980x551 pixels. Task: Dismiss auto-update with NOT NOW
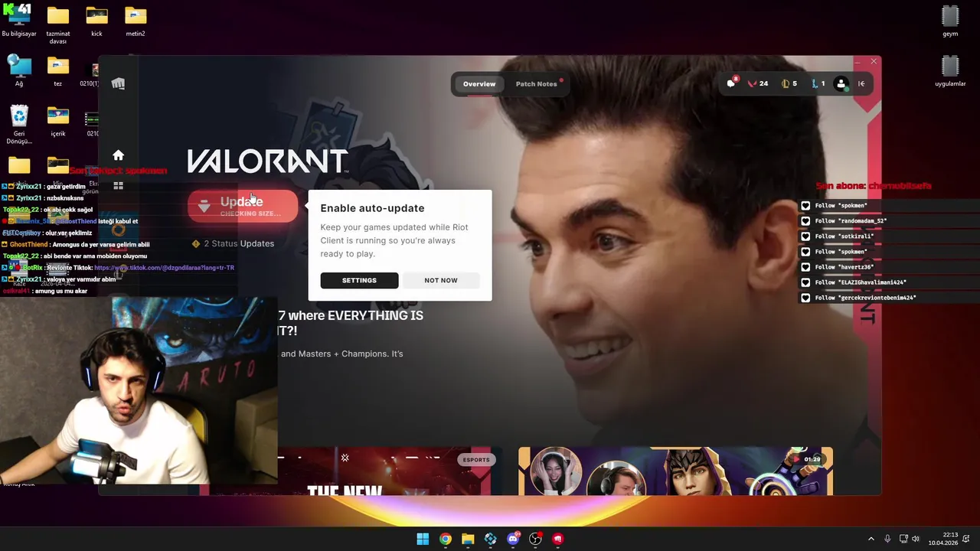[441, 280]
